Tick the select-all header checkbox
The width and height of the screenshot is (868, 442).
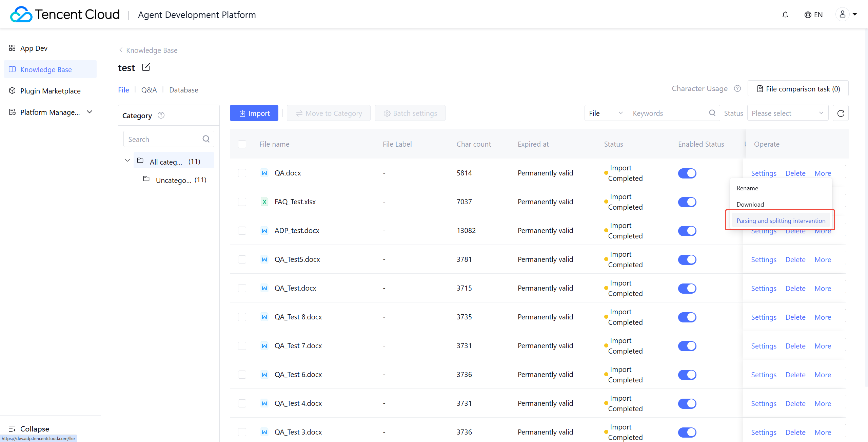coord(242,144)
